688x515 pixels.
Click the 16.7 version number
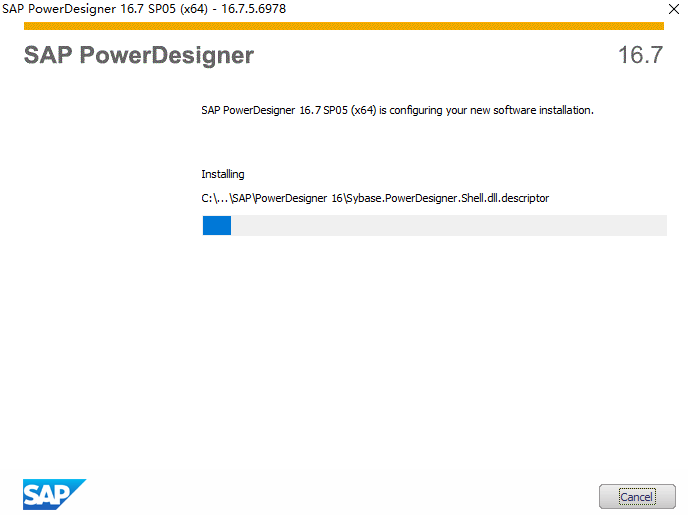pos(640,55)
